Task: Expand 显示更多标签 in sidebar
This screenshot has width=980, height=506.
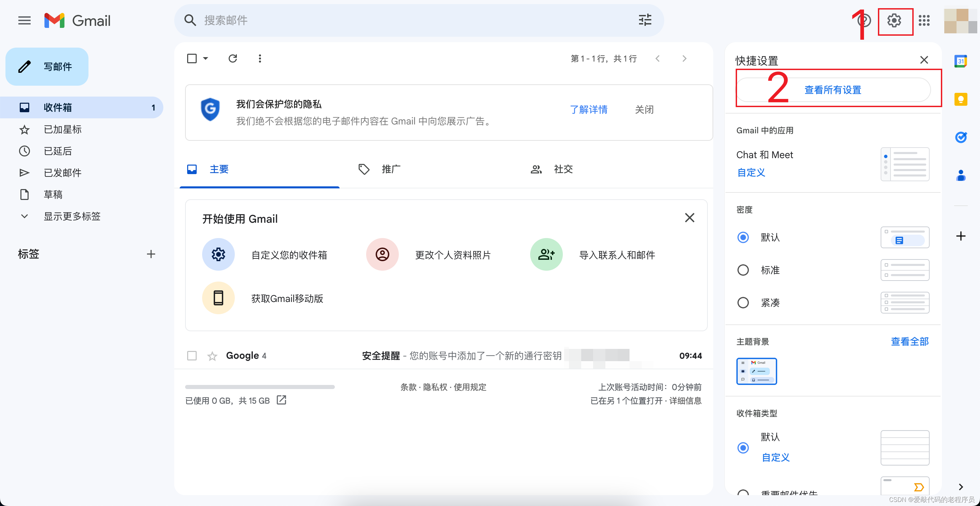Action: click(x=71, y=216)
